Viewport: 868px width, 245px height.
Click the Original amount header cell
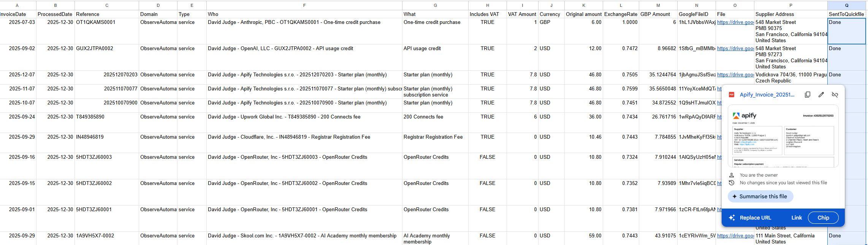(584, 14)
